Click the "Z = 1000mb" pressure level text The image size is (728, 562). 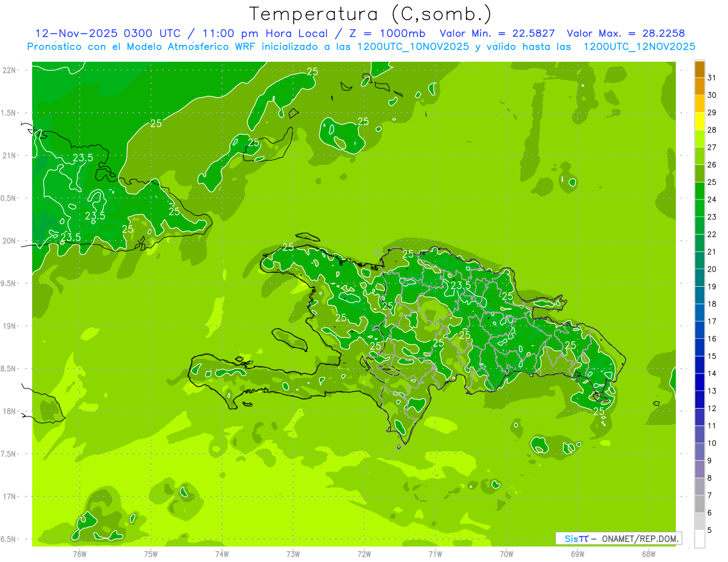386,33
